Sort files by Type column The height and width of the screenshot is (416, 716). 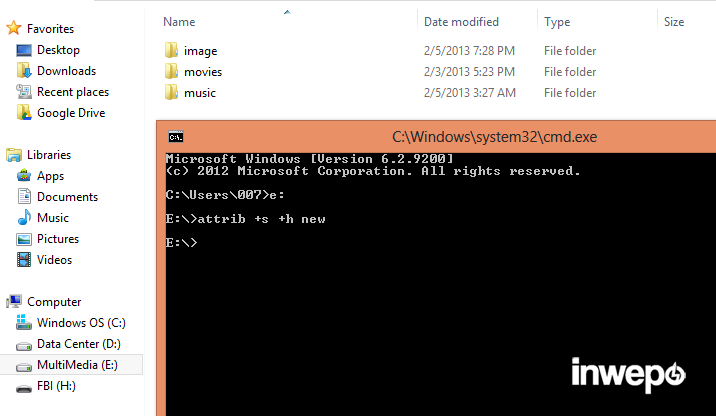click(x=557, y=22)
